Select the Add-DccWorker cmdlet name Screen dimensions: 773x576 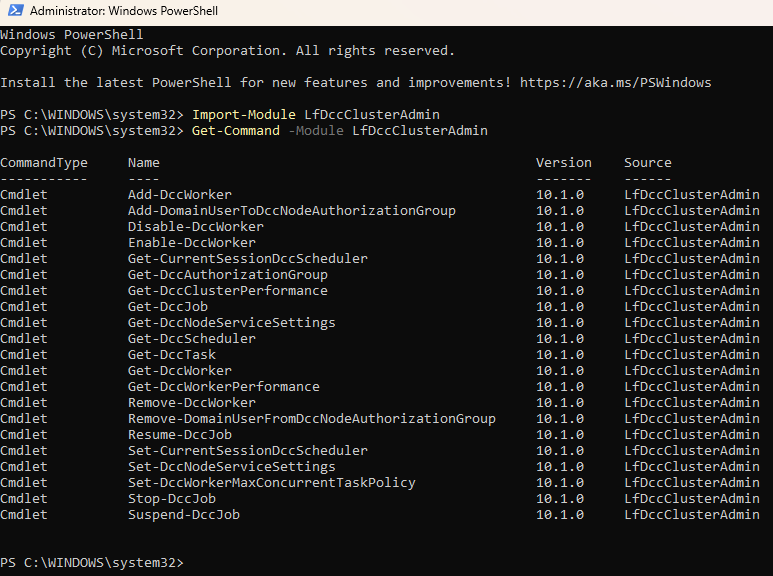(180, 194)
